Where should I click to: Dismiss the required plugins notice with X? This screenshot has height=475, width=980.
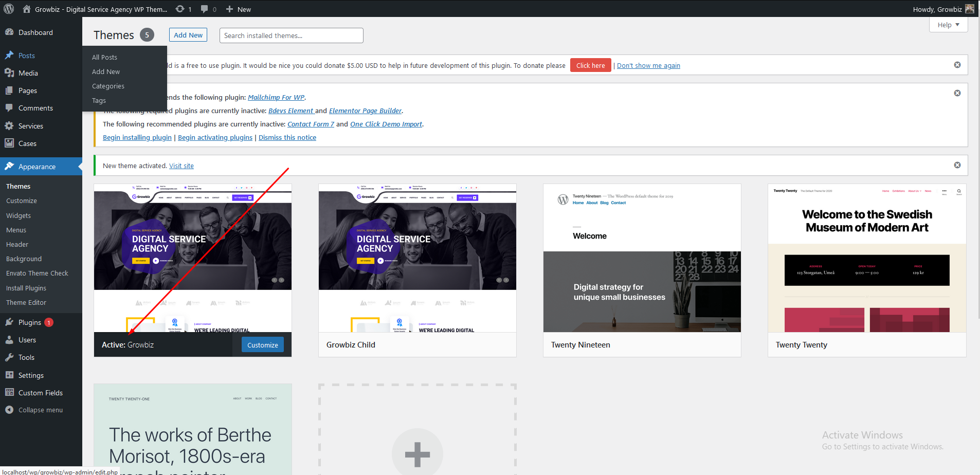957,93
